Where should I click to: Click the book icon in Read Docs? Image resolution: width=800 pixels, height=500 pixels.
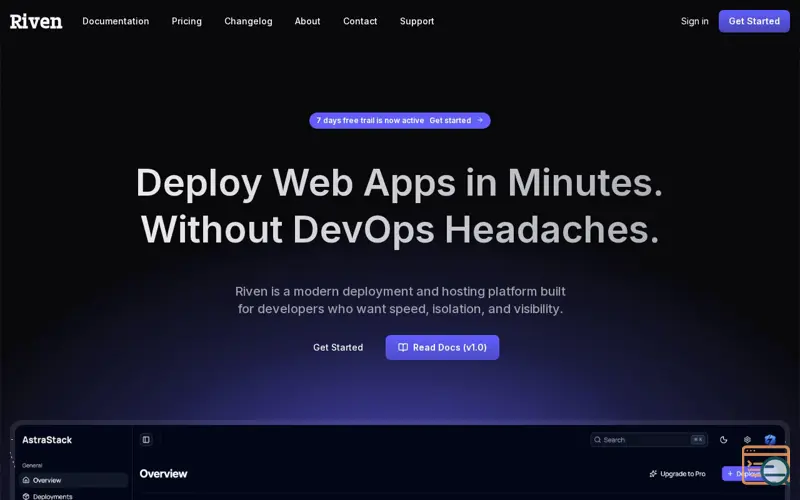point(403,347)
